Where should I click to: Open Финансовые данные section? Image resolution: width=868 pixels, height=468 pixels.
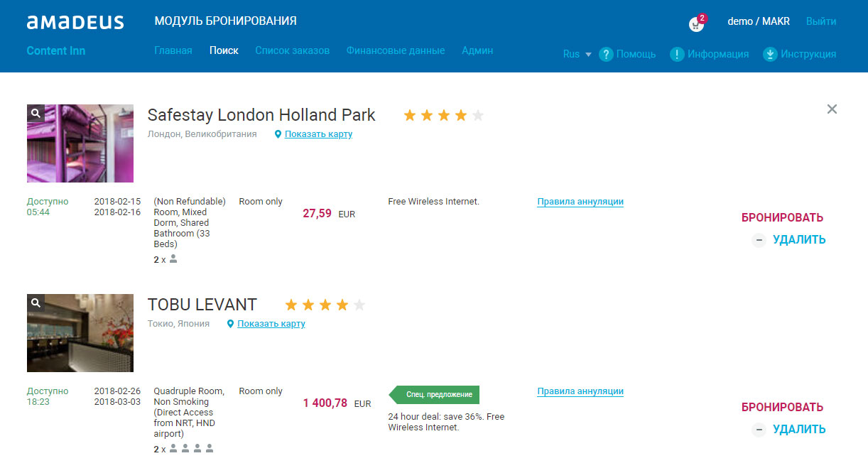tap(395, 50)
